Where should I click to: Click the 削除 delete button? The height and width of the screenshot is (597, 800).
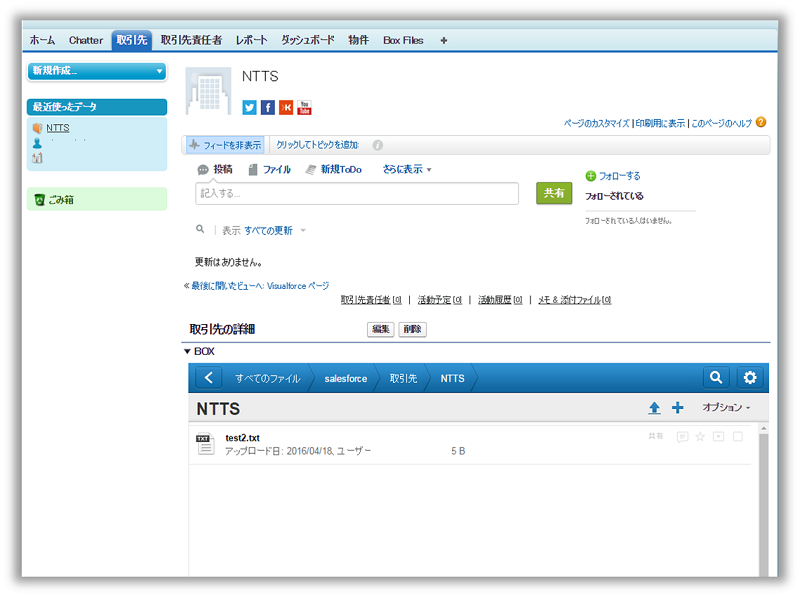(412, 329)
